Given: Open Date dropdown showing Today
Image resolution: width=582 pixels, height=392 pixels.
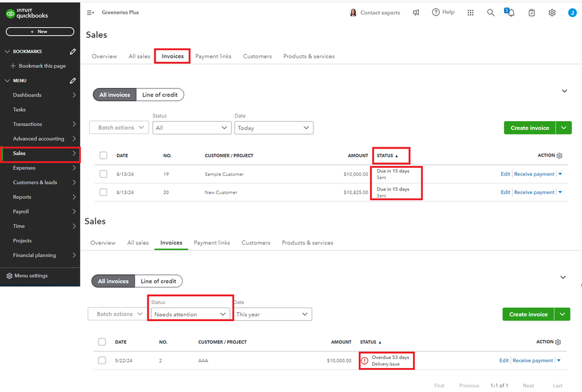Looking at the screenshot, I should [274, 128].
